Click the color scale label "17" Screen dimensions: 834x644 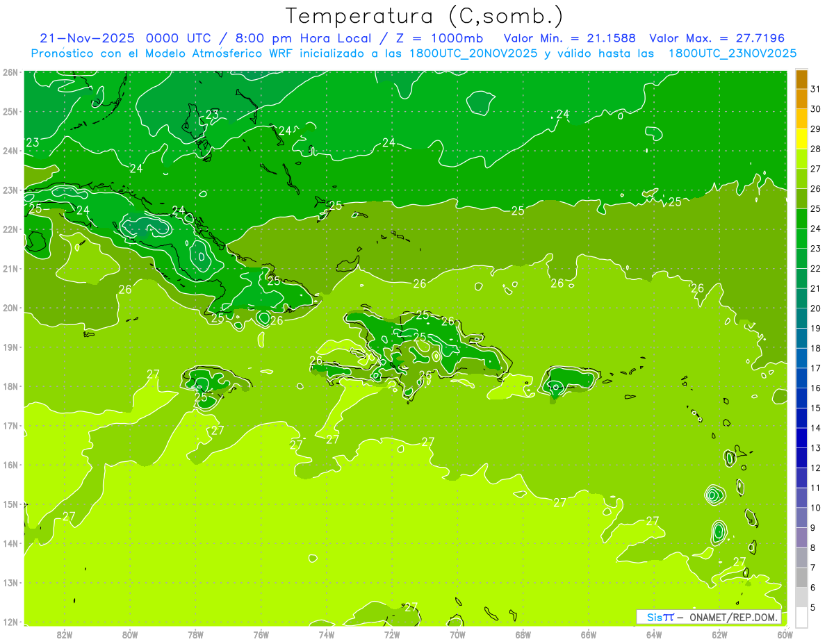point(816,368)
